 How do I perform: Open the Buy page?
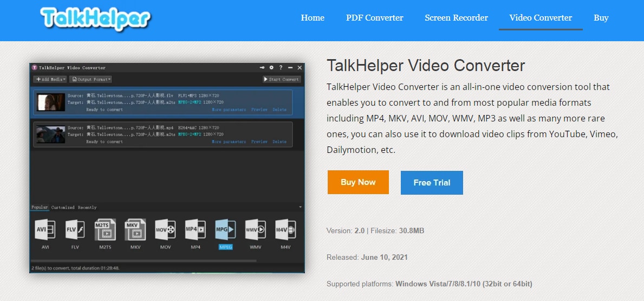tap(601, 18)
